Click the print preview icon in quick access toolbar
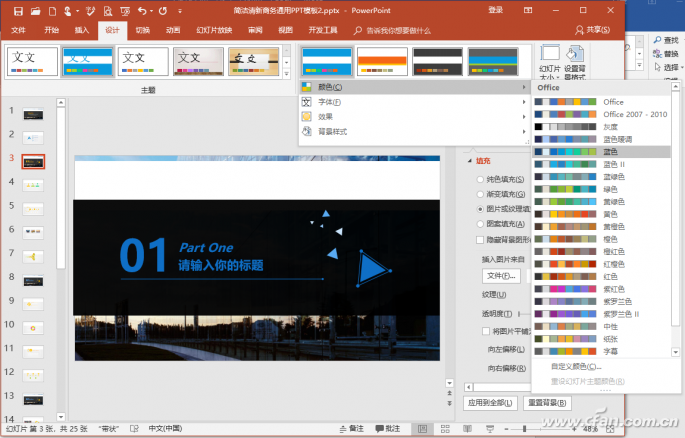This screenshot has width=685, height=438. (108, 11)
